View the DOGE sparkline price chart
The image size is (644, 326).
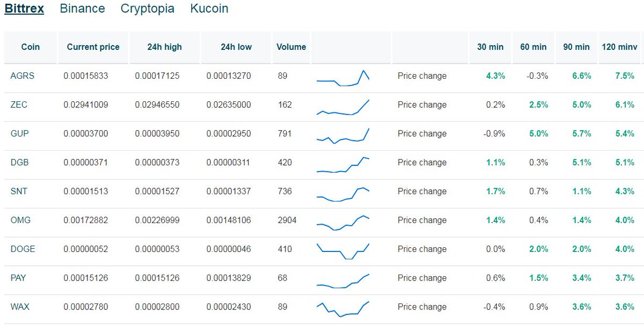click(343, 251)
